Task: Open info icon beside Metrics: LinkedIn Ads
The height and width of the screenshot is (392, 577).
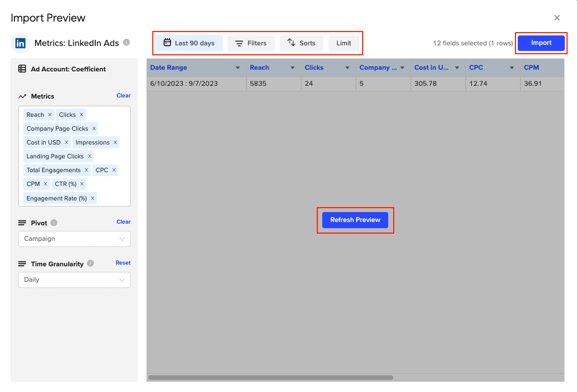Action: click(x=126, y=42)
